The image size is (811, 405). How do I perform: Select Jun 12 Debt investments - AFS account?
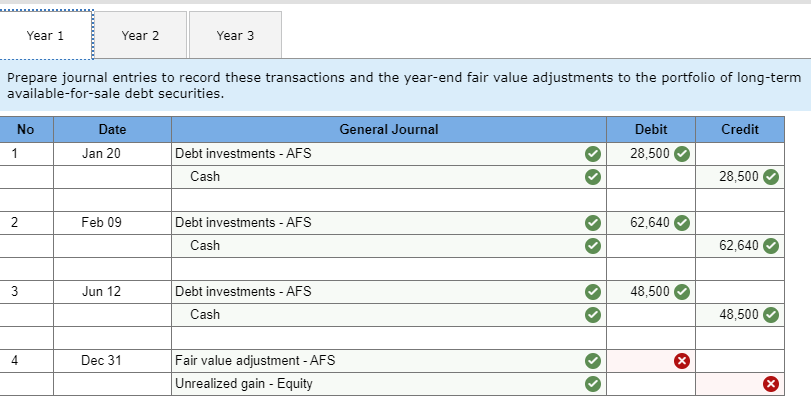[378, 292]
